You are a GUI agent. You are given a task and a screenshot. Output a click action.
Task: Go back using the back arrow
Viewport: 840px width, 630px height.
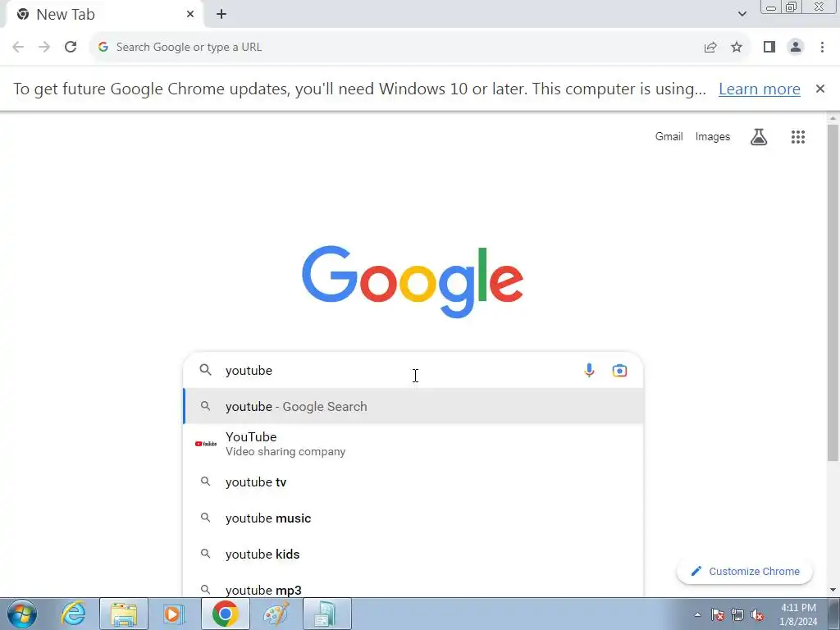18,47
